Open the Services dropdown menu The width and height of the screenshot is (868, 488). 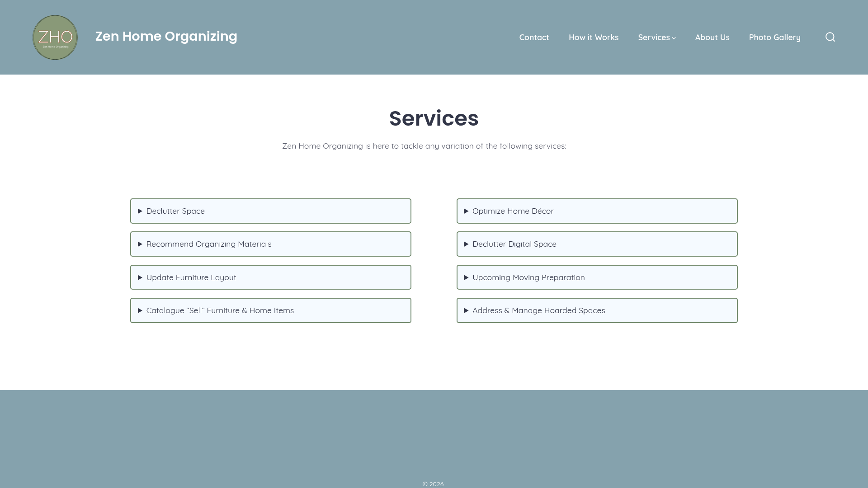point(657,38)
